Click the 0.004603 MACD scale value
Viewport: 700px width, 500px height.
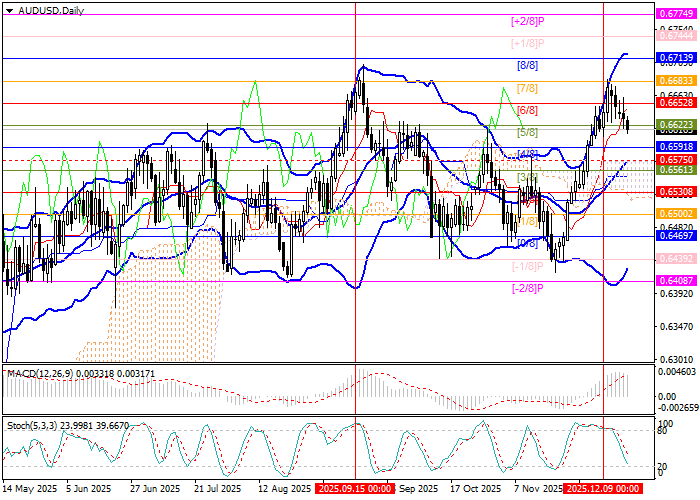coord(675,371)
